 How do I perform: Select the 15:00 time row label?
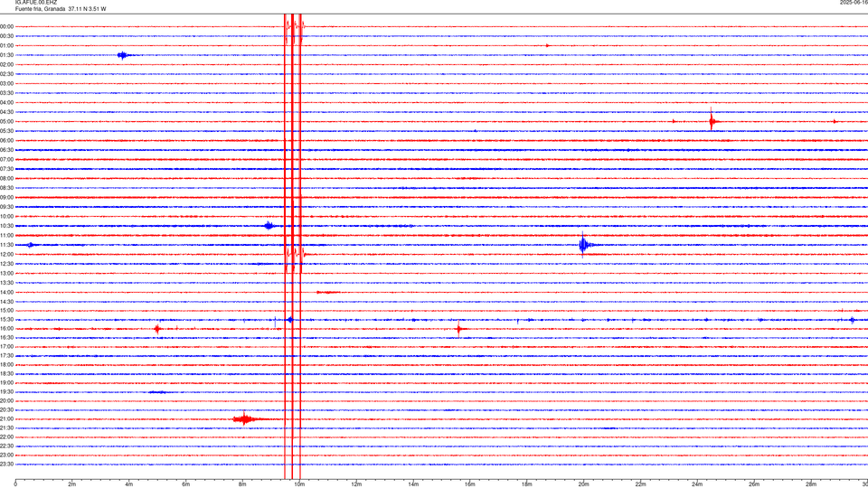tap(6, 310)
